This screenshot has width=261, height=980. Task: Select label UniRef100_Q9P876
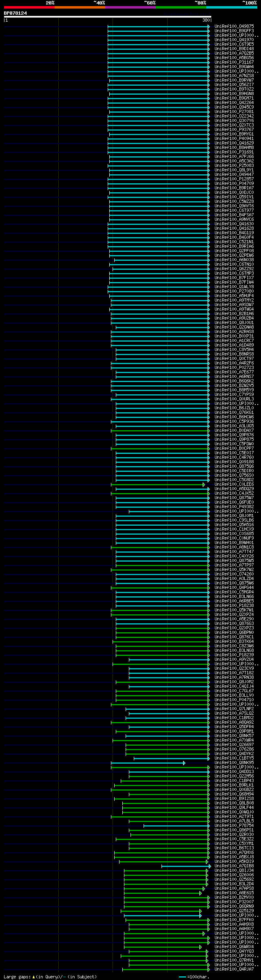coord(234,435)
